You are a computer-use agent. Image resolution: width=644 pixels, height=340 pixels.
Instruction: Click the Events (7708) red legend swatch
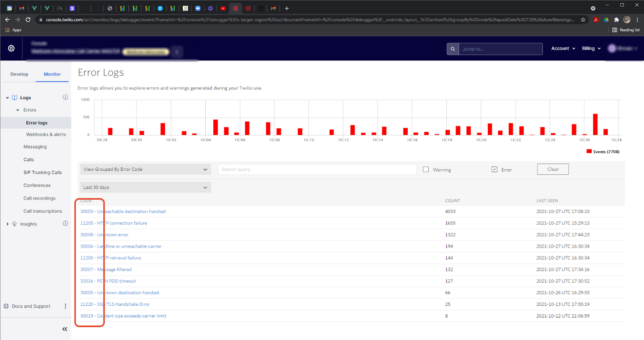[x=589, y=151]
